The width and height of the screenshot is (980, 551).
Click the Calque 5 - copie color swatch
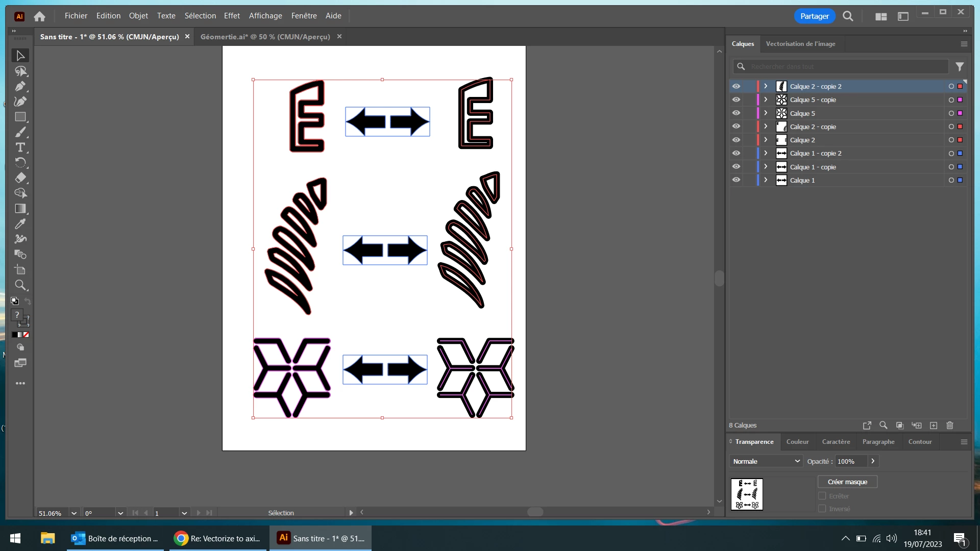click(960, 100)
